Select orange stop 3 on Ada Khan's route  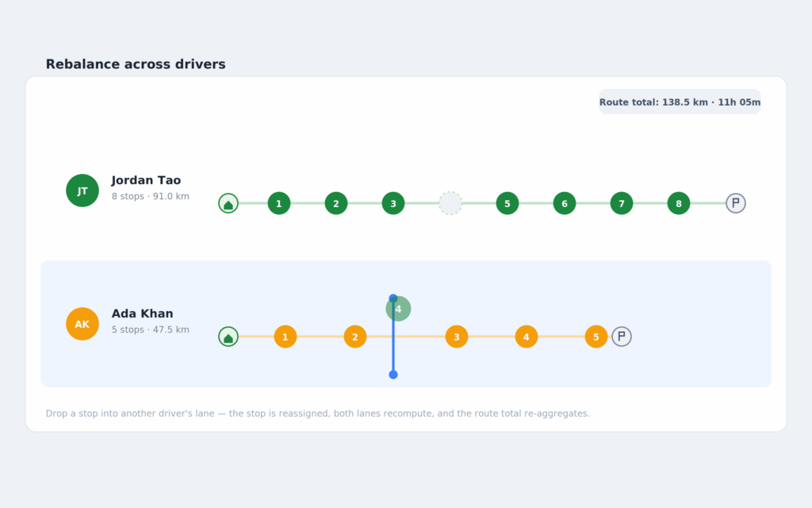click(456, 337)
